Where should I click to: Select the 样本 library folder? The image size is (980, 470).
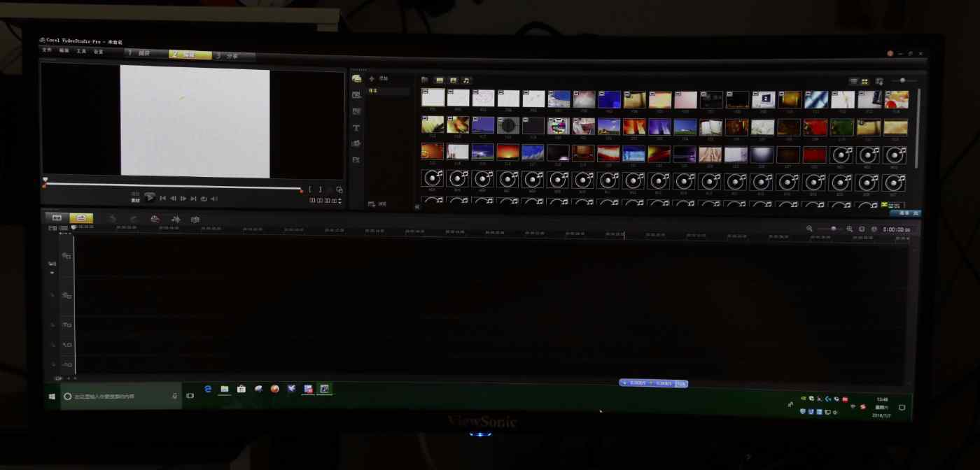point(388,91)
